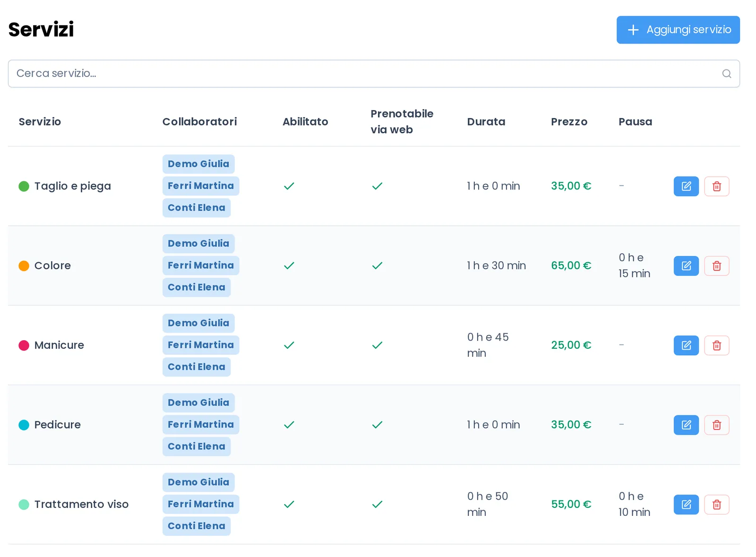Click Abilitato checkmark for Manicure
Viewport: 756px width, 557px height.
click(x=289, y=345)
